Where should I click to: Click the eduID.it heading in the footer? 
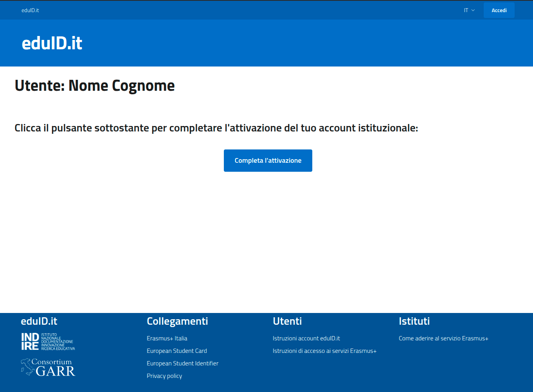39,321
